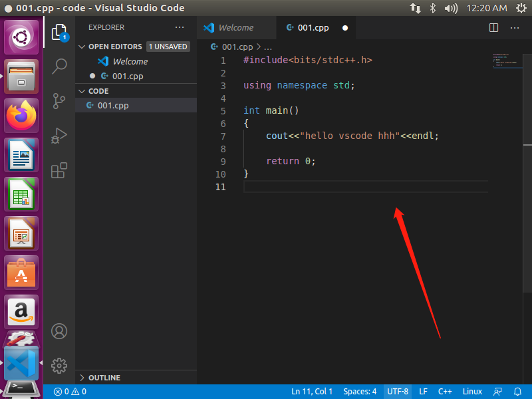Open Terminal from the dock

pyautogui.click(x=21, y=391)
